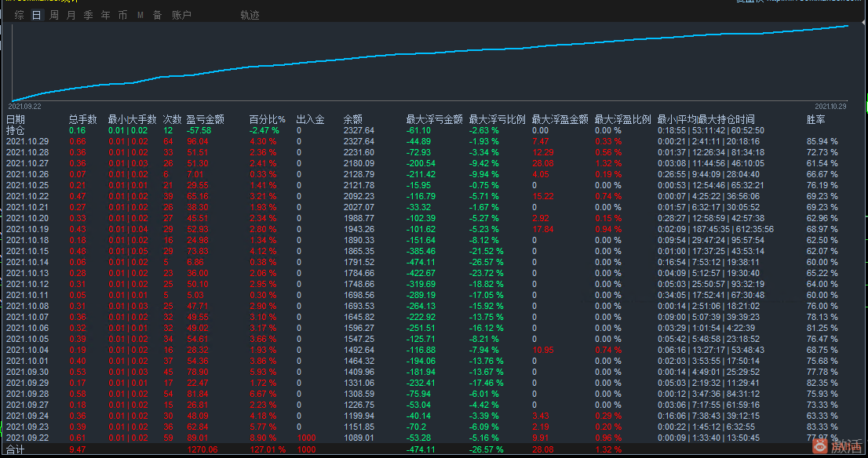This screenshot has width=868, height=458.
Task: Switch to the 轨迹 track tab
Action: click(250, 16)
